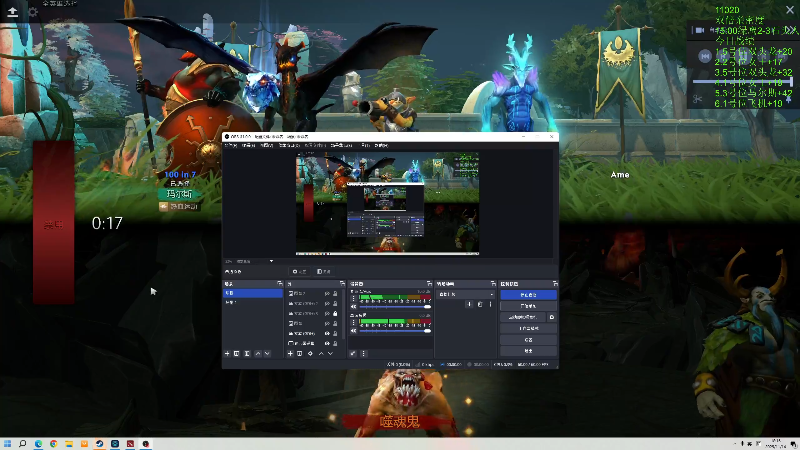Open mixer options kebab at mixer bottom
The height and width of the screenshot is (450, 800).
tap(363, 354)
